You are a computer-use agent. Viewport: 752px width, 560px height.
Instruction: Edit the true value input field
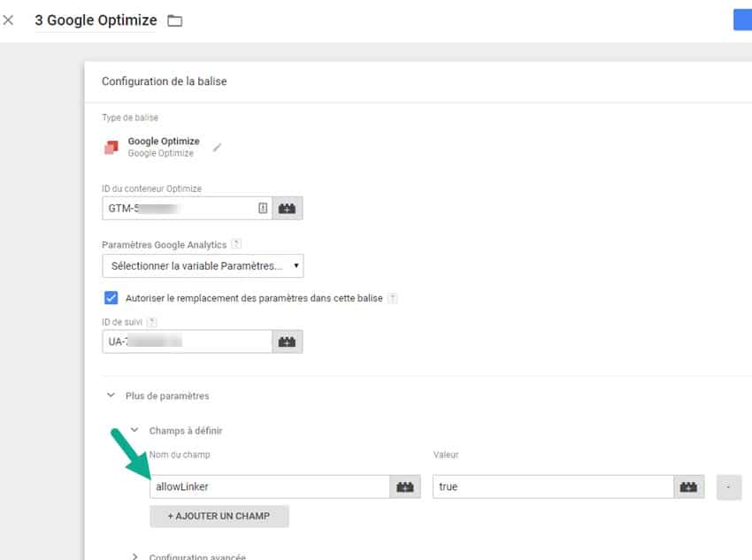[554, 487]
